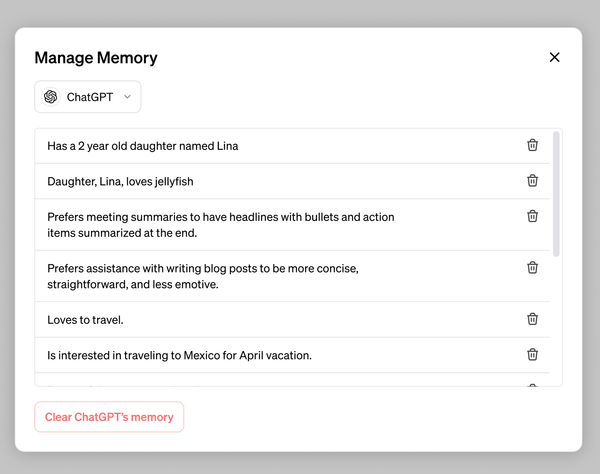Click the ChatGPT logo icon in selector

(51, 97)
